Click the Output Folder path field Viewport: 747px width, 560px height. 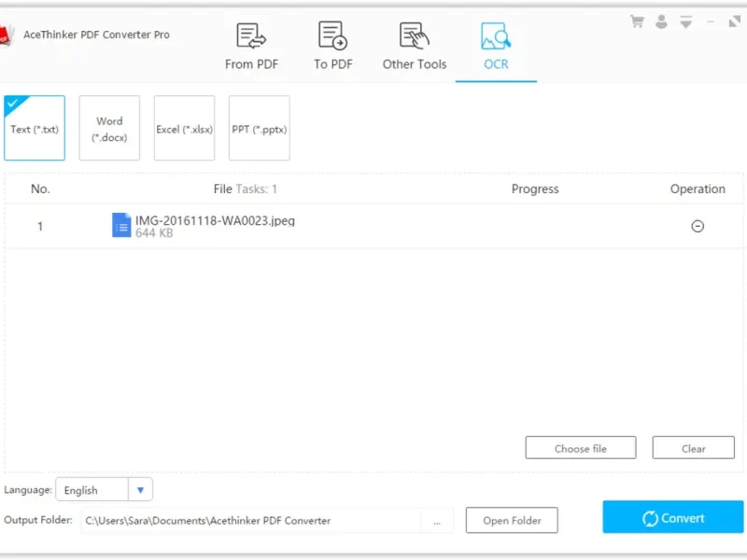[x=251, y=521]
